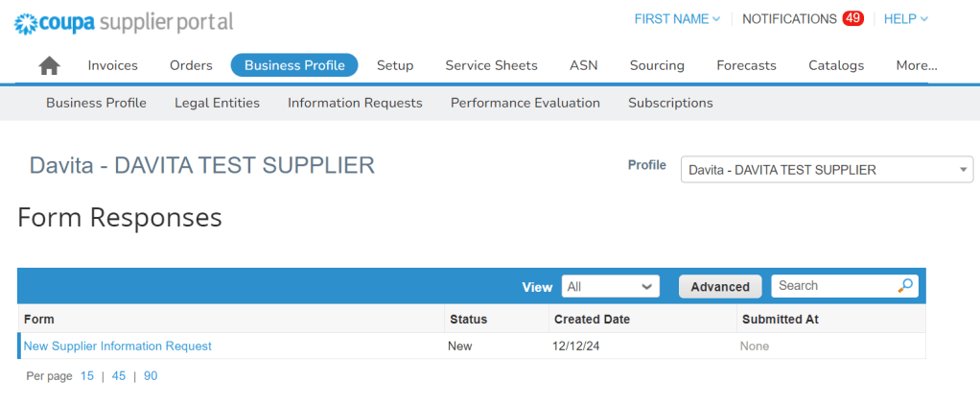
Task: Click the 12/12/24 created date cell
Action: coord(575,346)
